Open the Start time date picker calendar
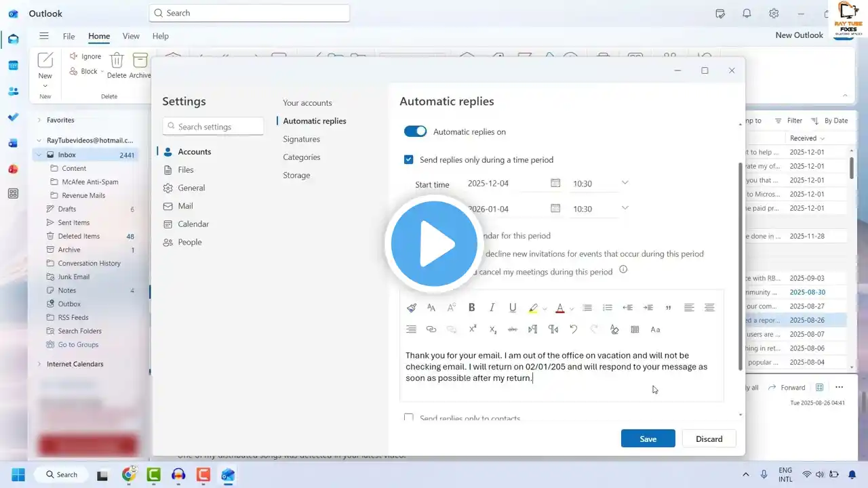The width and height of the screenshot is (868, 488). click(555, 183)
